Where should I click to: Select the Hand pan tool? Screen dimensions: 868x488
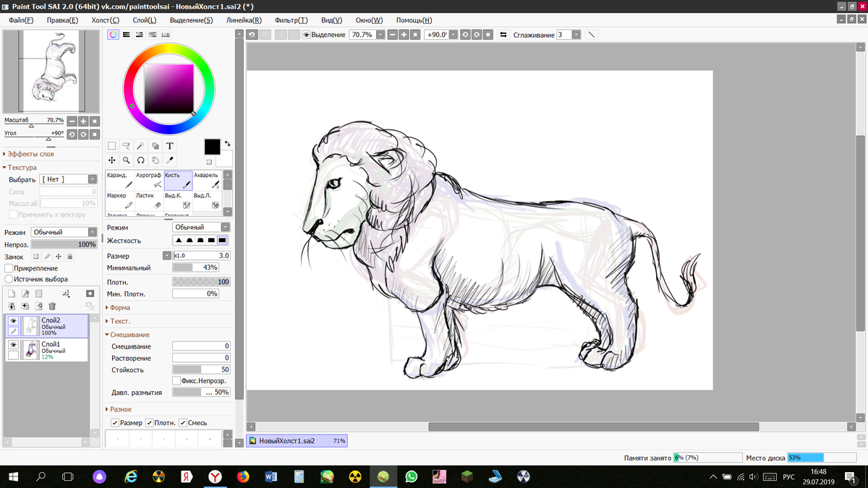point(156,160)
